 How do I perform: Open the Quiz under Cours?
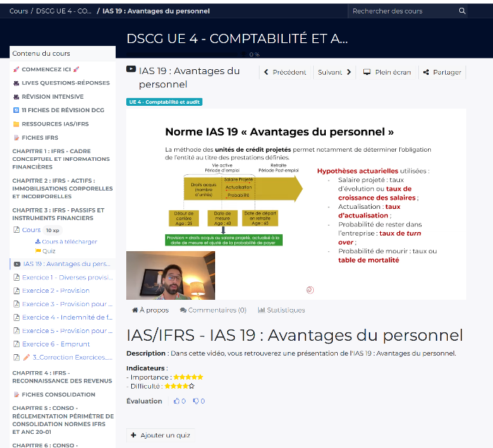49,251
